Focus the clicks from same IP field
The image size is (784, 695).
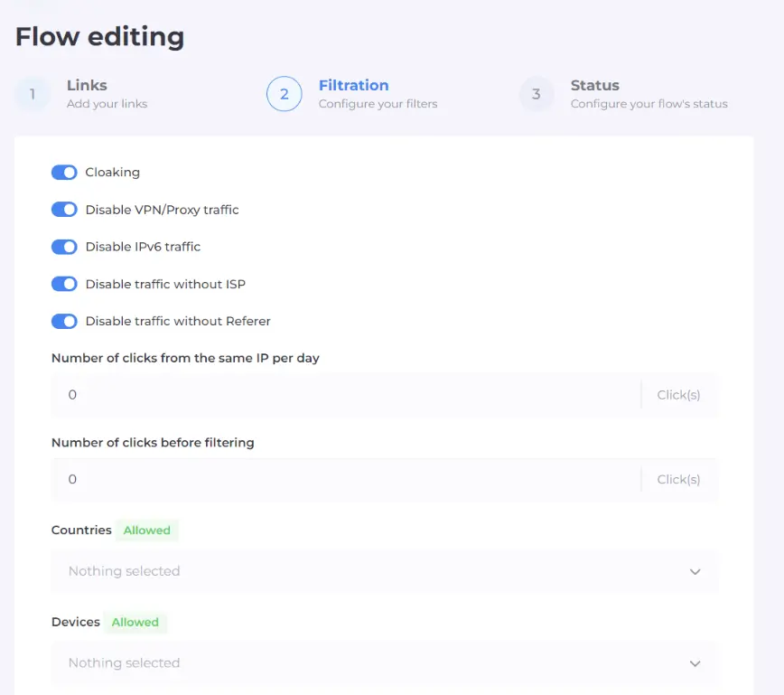pos(343,395)
